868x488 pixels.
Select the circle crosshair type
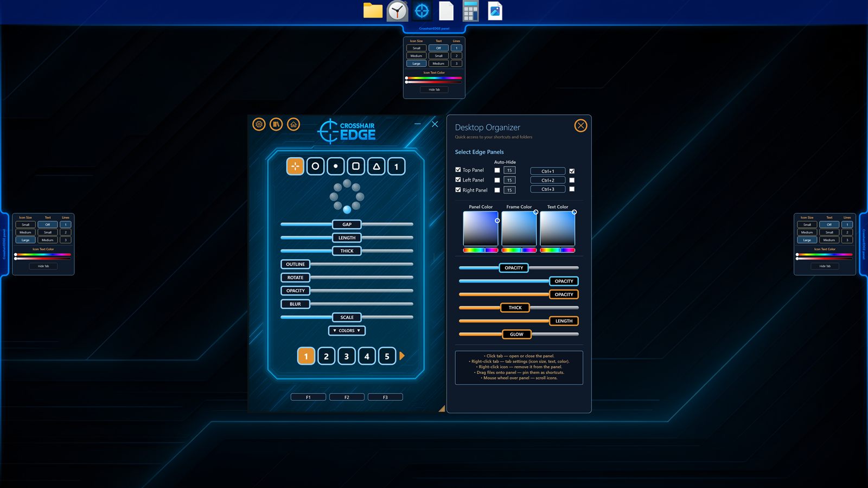(x=315, y=166)
